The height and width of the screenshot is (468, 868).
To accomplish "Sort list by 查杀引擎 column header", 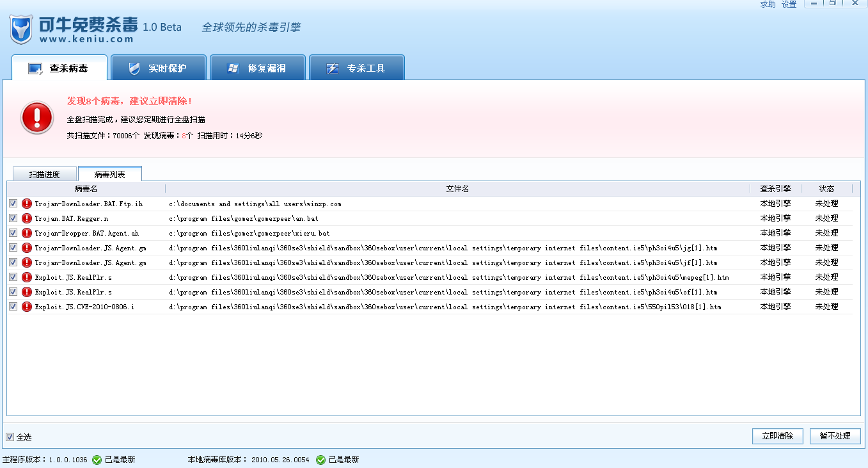I will [x=775, y=189].
